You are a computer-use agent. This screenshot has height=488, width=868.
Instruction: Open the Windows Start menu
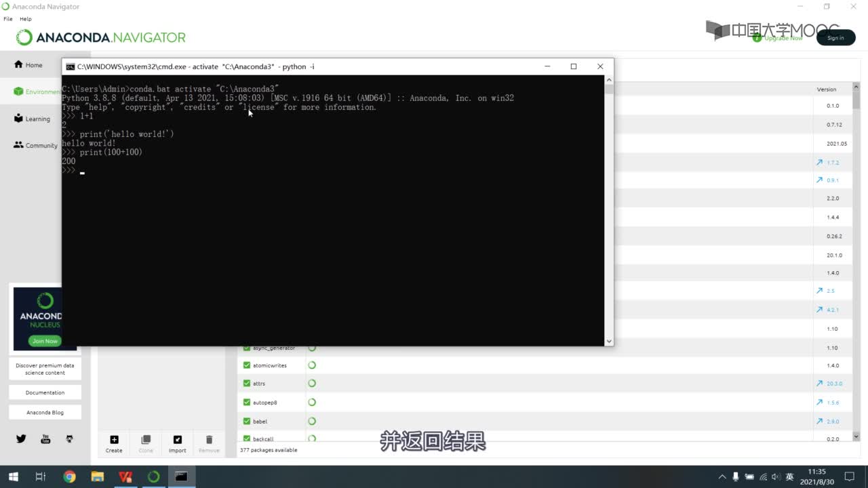[13, 476]
